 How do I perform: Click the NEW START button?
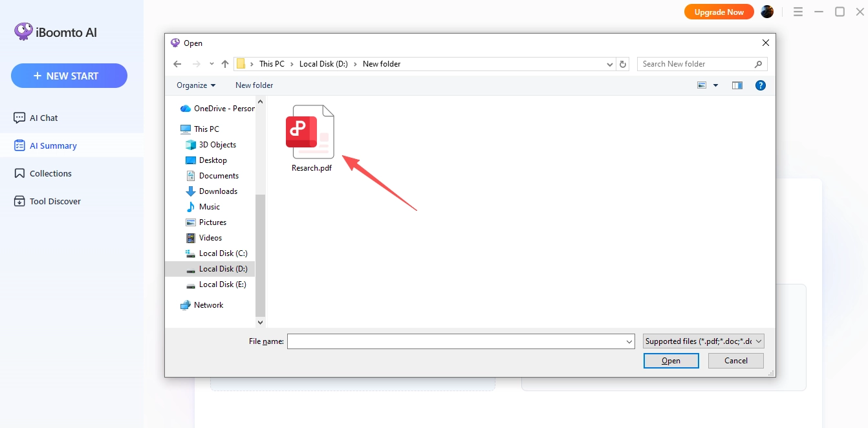tap(69, 76)
